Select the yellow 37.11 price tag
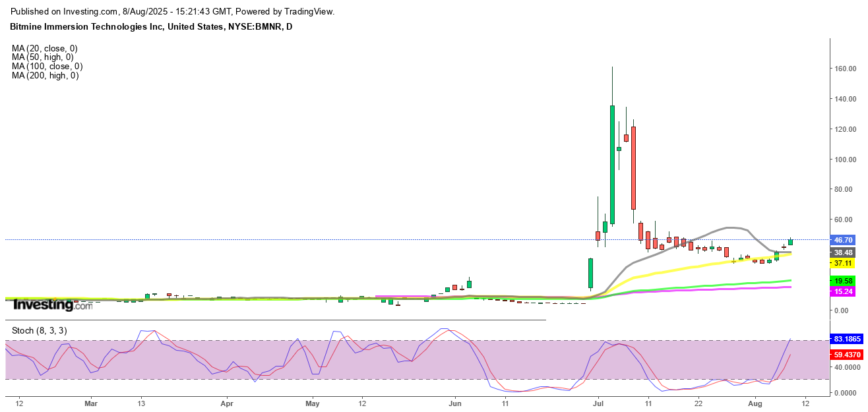Screen dimensions: 868x412 pyautogui.click(x=844, y=263)
